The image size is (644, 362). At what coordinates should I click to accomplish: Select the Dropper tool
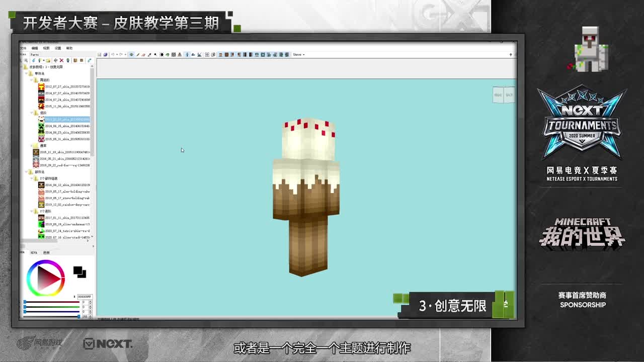point(149,54)
